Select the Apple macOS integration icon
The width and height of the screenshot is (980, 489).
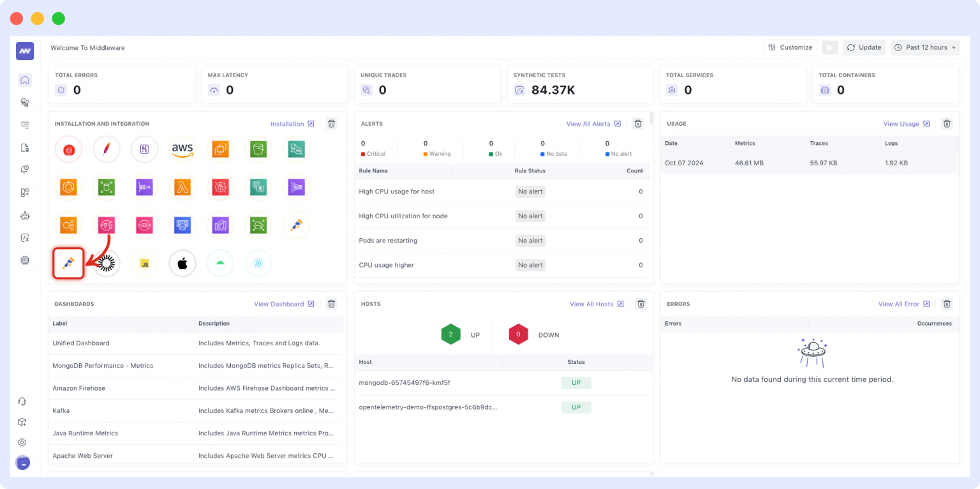coord(182,263)
